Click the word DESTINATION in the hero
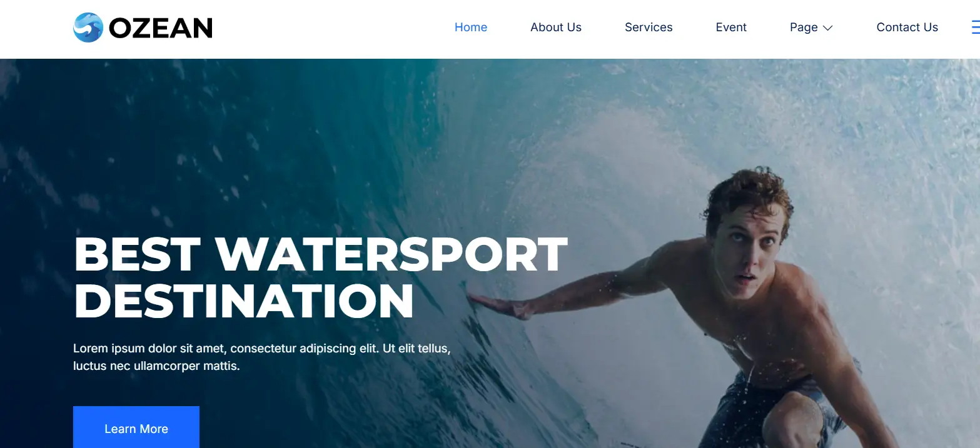The height and width of the screenshot is (448, 980). click(244, 301)
